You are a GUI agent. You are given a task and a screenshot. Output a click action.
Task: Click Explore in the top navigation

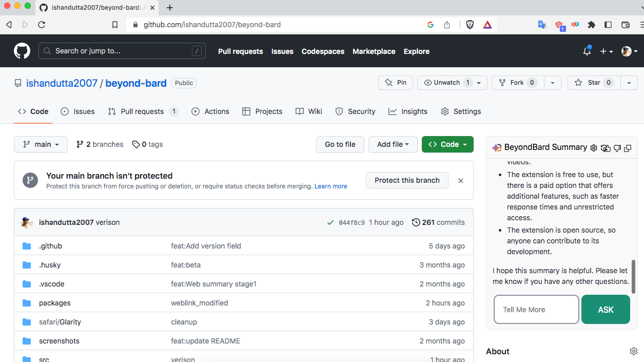(417, 51)
